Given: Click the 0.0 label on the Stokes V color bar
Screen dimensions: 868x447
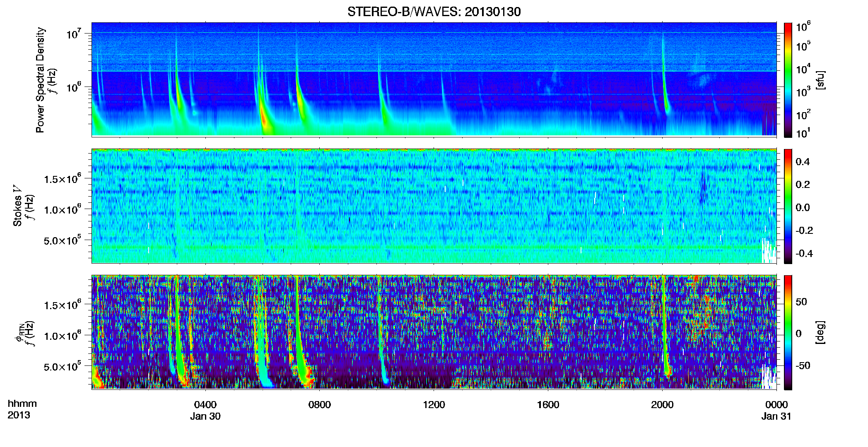Looking at the screenshot, I should coord(803,207).
